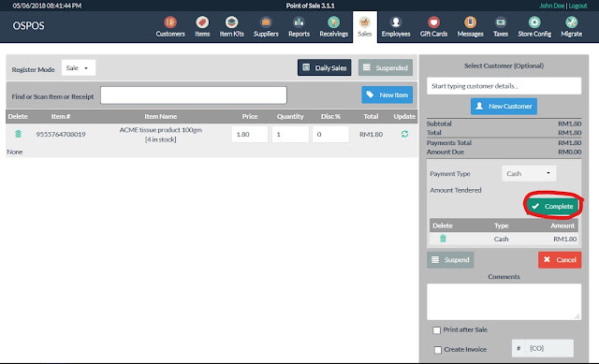599x364 pixels.
Task: Open the Employees module
Action: (x=396, y=27)
